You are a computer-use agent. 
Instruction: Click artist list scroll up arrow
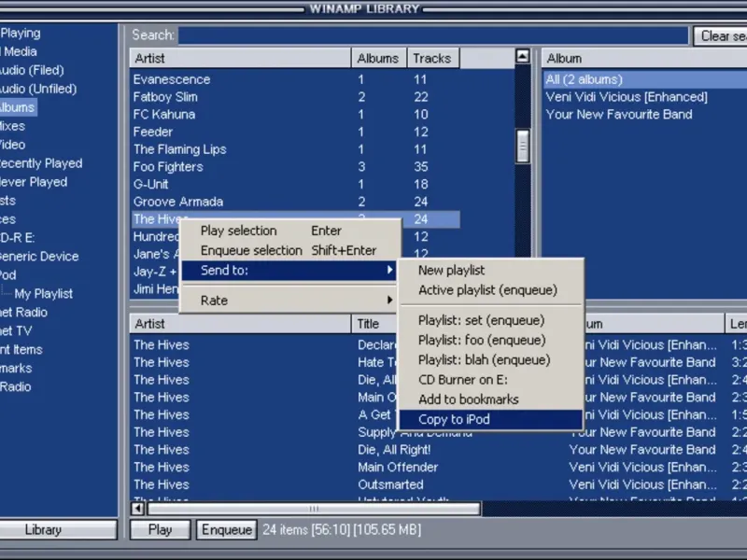point(523,57)
